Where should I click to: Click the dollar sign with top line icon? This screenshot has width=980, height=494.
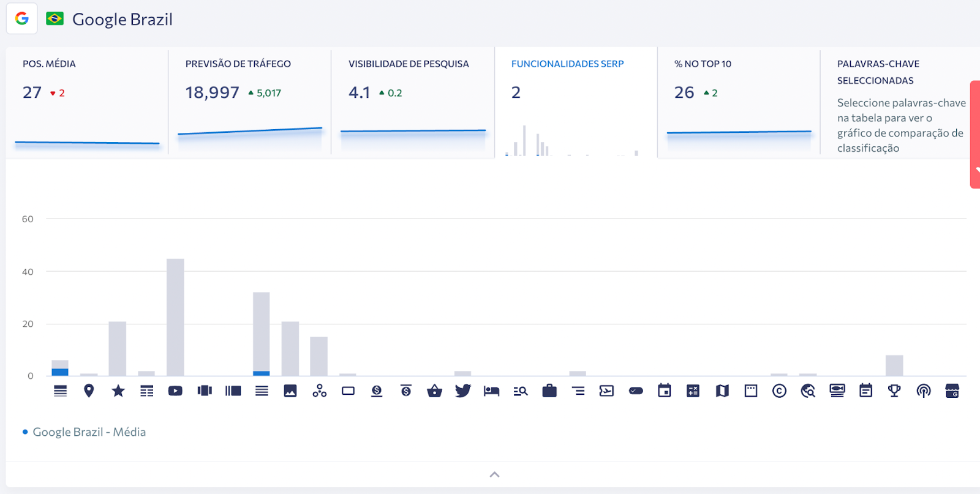click(x=405, y=391)
